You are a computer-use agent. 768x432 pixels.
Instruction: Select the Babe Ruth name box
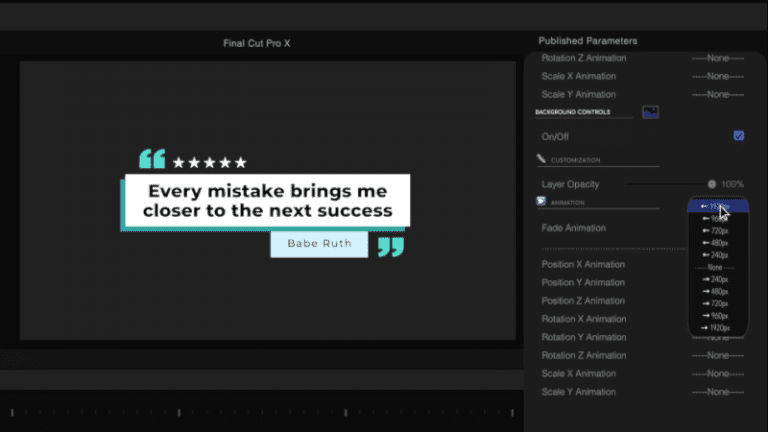pos(319,244)
